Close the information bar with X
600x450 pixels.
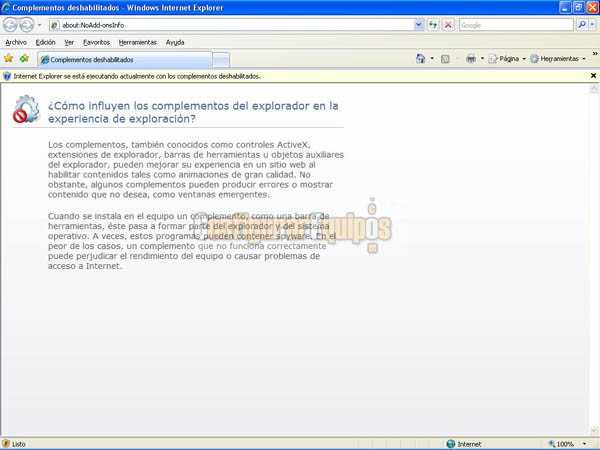point(593,76)
